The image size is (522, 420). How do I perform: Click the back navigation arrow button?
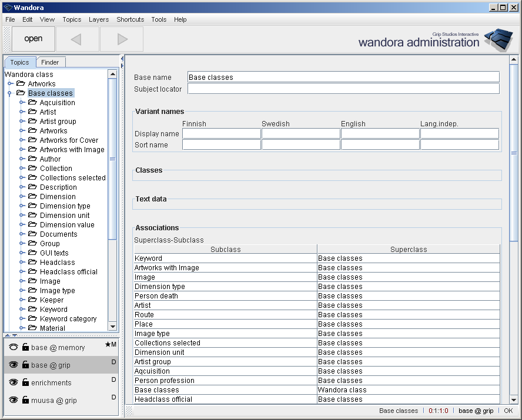point(77,39)
